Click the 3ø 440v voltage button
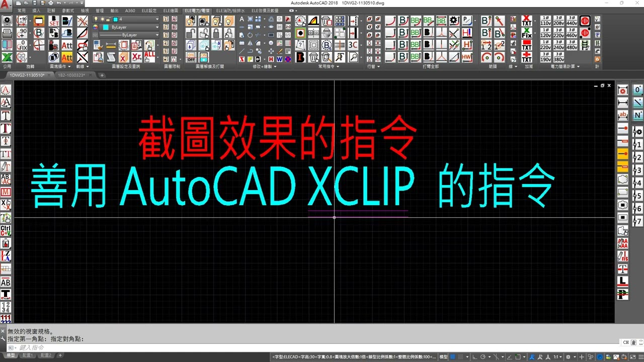The height and width of the screenshot is (362, 644). coord(572,21)
